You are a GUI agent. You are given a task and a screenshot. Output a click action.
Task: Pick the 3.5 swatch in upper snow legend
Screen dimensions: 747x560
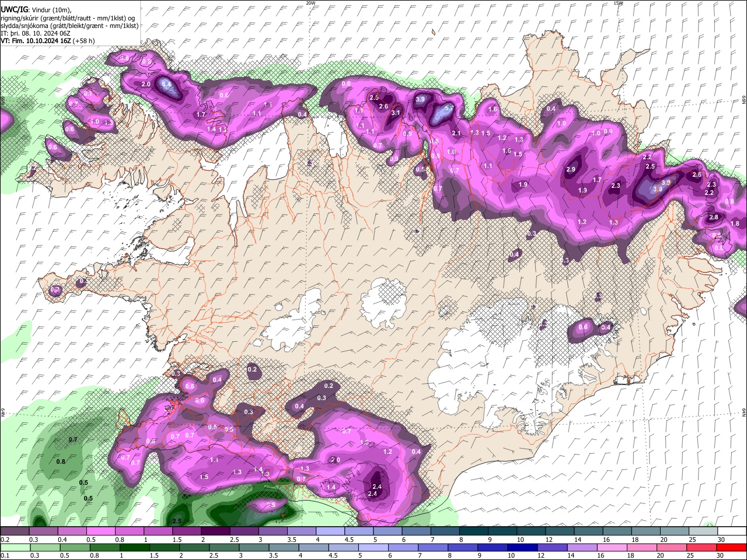click(301, 531)
